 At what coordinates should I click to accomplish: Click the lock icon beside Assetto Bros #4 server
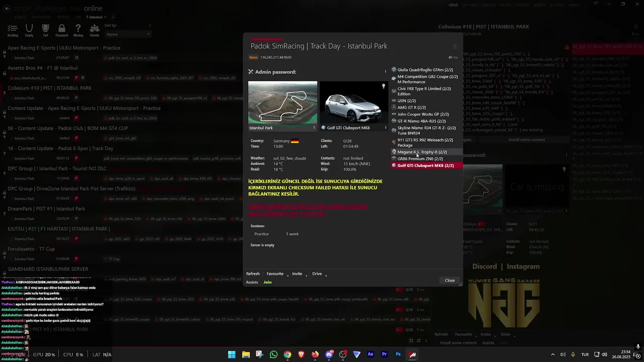pyautogui.click(x=4, y=74)
